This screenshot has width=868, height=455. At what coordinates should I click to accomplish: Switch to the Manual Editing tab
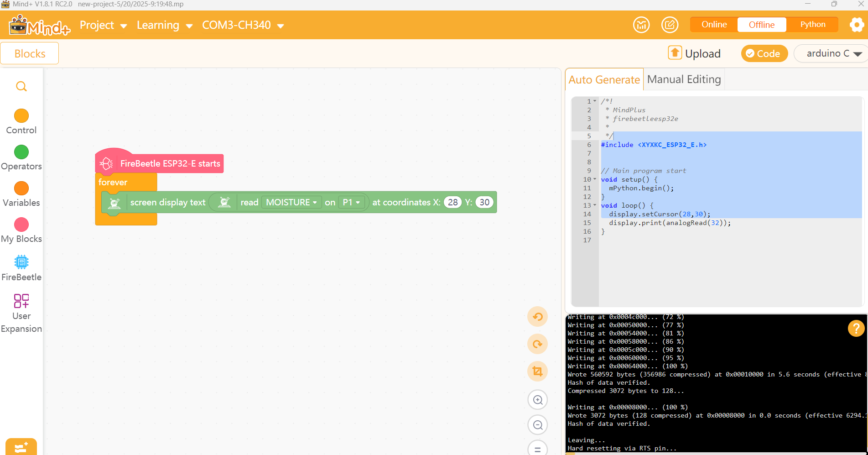coord(684,79)
